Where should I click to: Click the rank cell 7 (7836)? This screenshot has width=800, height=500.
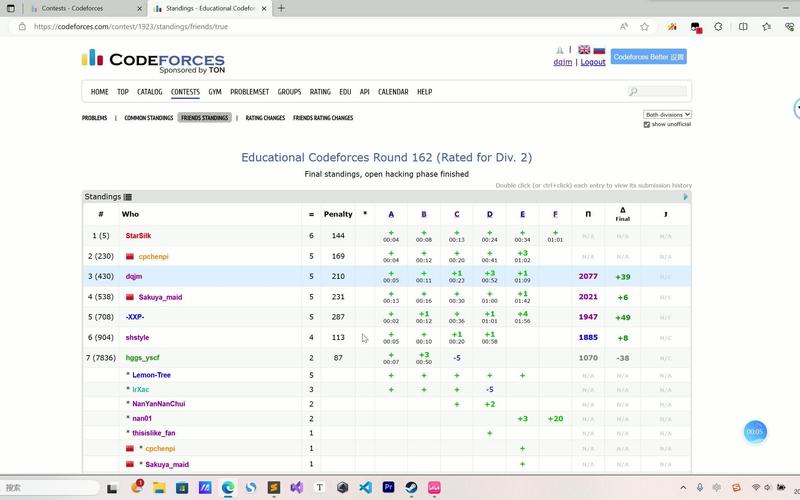[101, 358]
